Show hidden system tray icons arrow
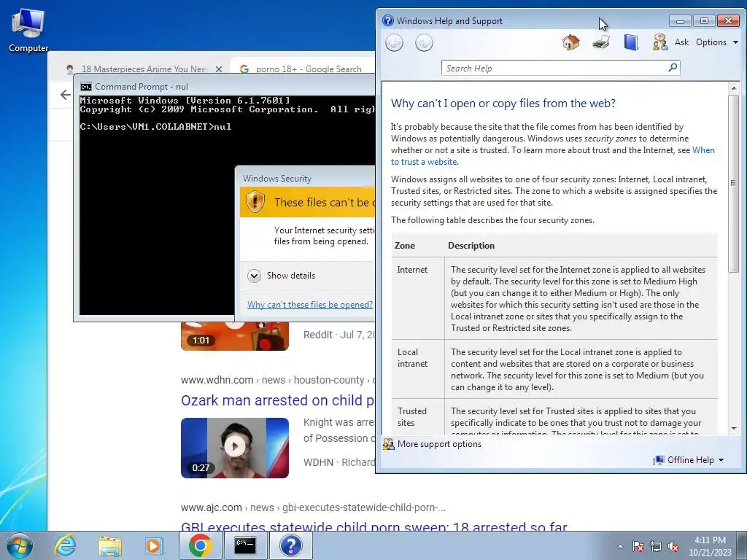This screenshot has width=747, height=560. (620, 547)
